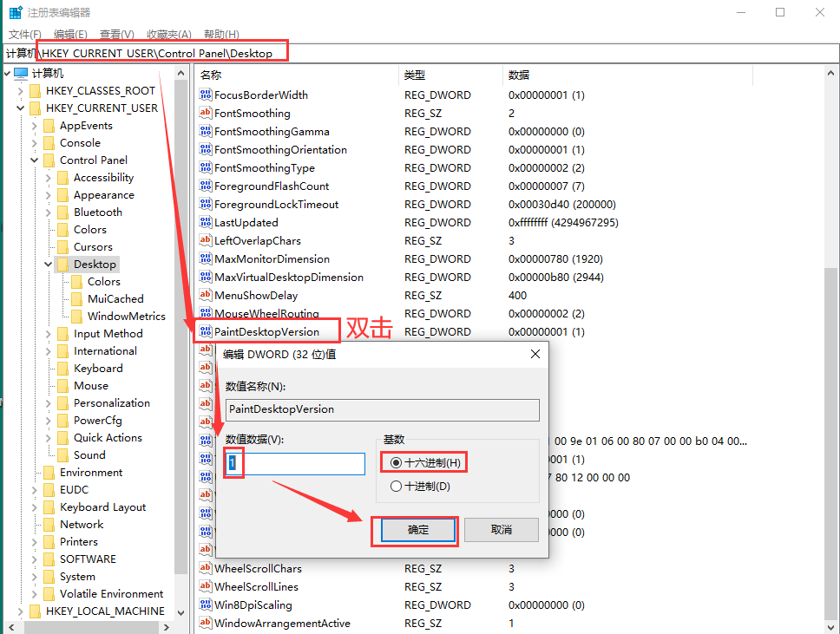Select the International key
The width and height of the screenshot is (840, 634).
coord(105,350)
